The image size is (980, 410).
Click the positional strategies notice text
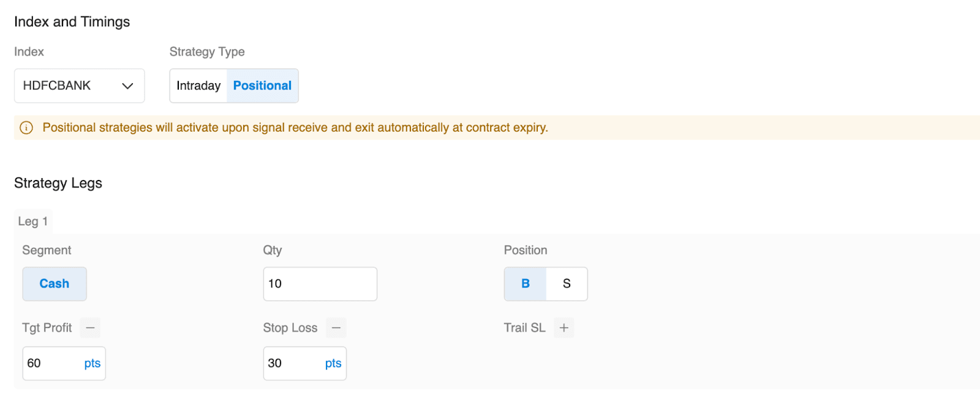point(295,128)
